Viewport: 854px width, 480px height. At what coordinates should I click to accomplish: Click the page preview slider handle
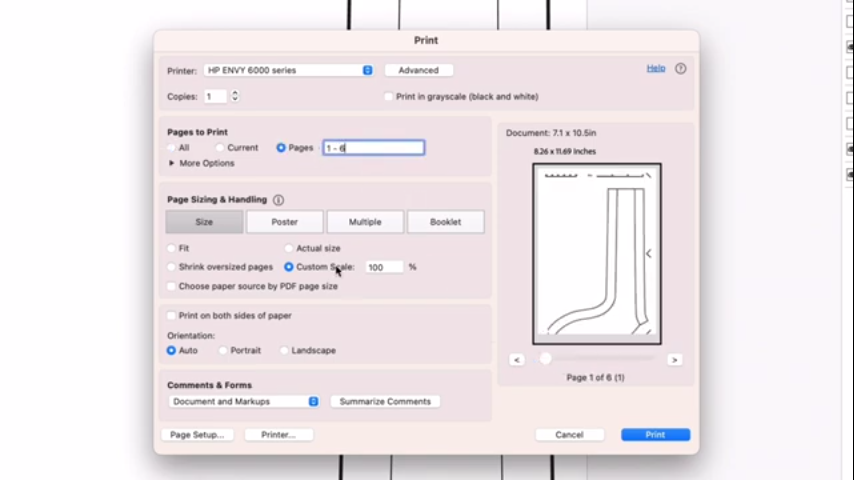(x=545, y=359)
